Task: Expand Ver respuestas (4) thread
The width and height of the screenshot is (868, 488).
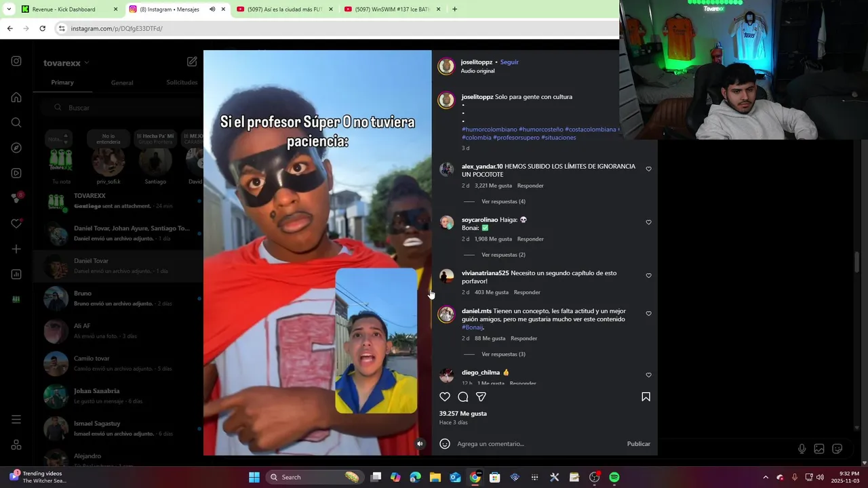Action: [x=503, y=201]
